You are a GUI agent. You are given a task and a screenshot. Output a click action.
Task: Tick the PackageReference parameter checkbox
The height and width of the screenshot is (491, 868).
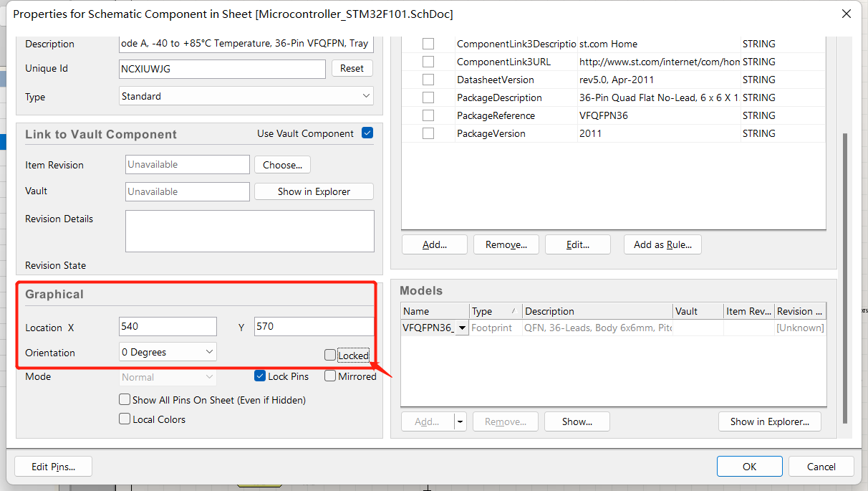[428, 115]
